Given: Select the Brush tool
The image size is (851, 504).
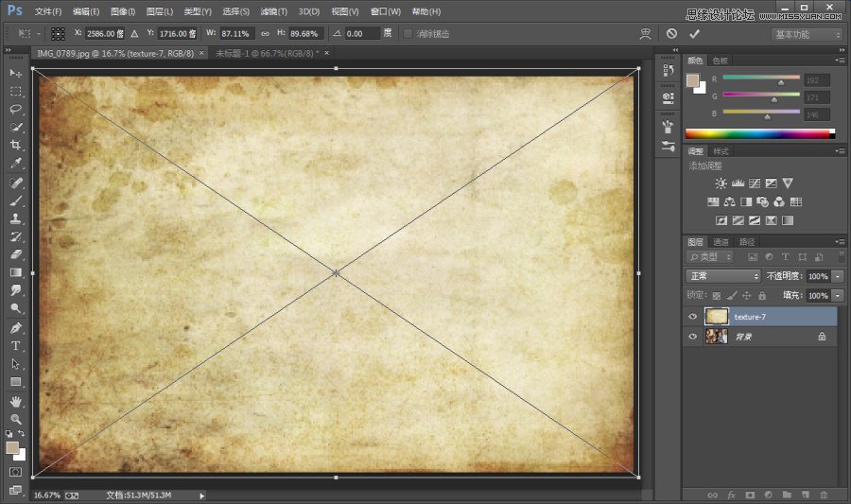Looking at the screenshot, I should [15, 200].
